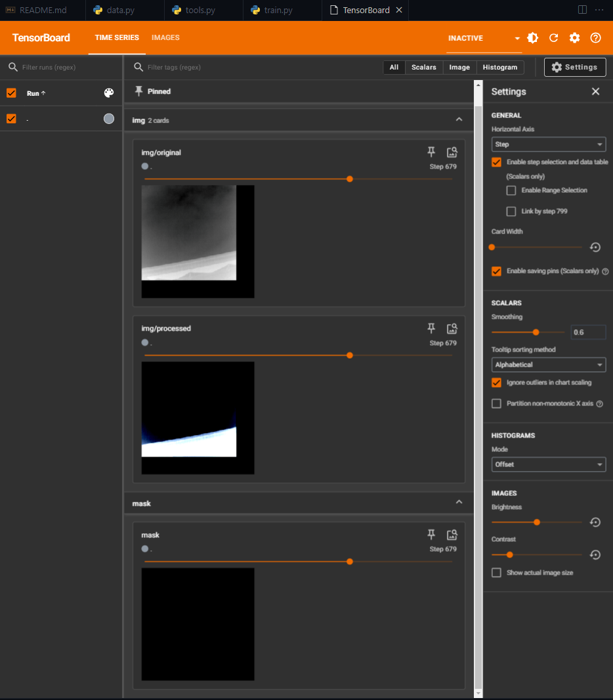This screenshot has width=613, height=700.
Task: Click the Smoothing slider handle
Action: click(x=536, y=332)
